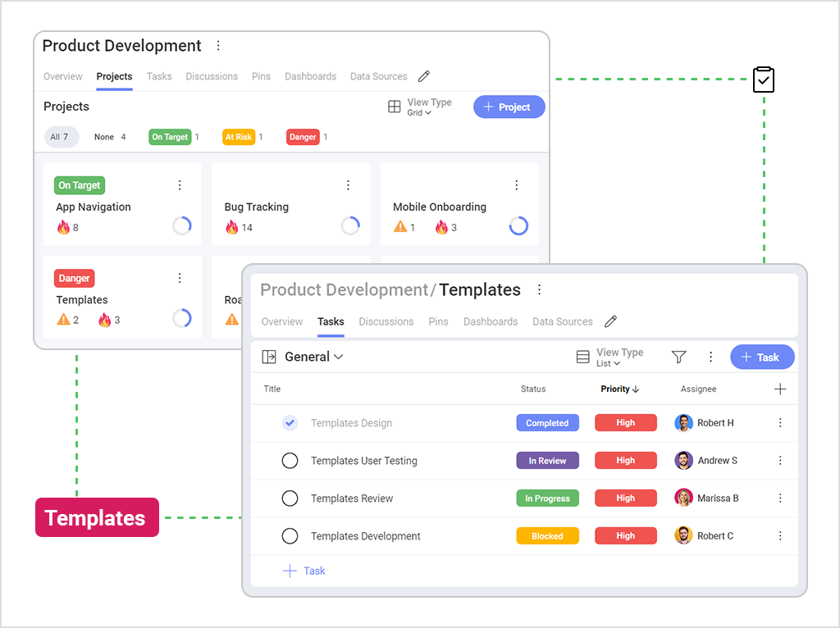Open Templates Design row options menu
Screen dimensions: 840x628
(780, 423)
